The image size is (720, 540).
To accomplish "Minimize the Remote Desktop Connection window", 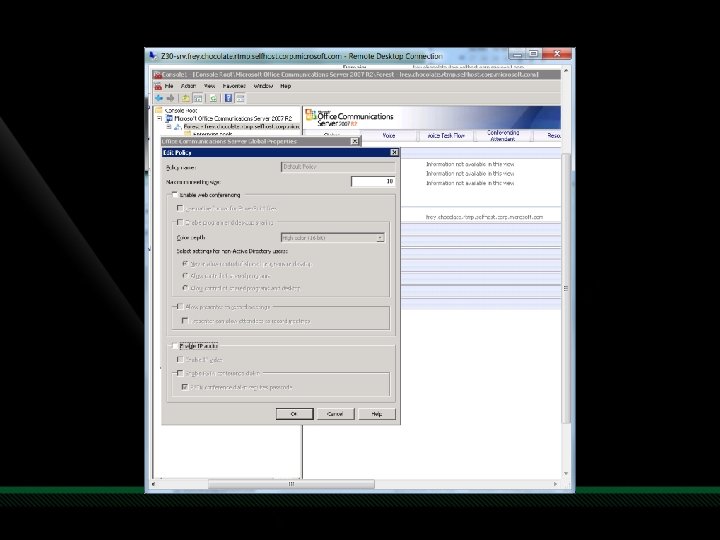I will [x=518, y=54].
